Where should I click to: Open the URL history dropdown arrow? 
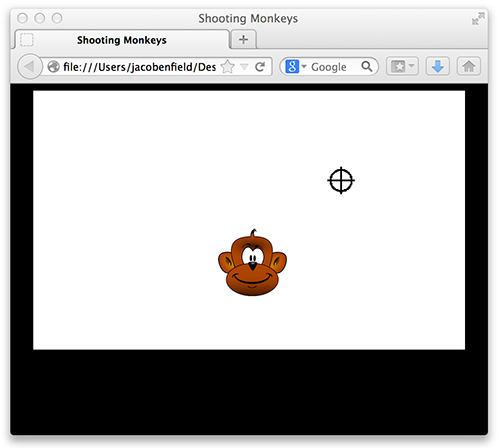pyautogui.click(x=244, y=67)
